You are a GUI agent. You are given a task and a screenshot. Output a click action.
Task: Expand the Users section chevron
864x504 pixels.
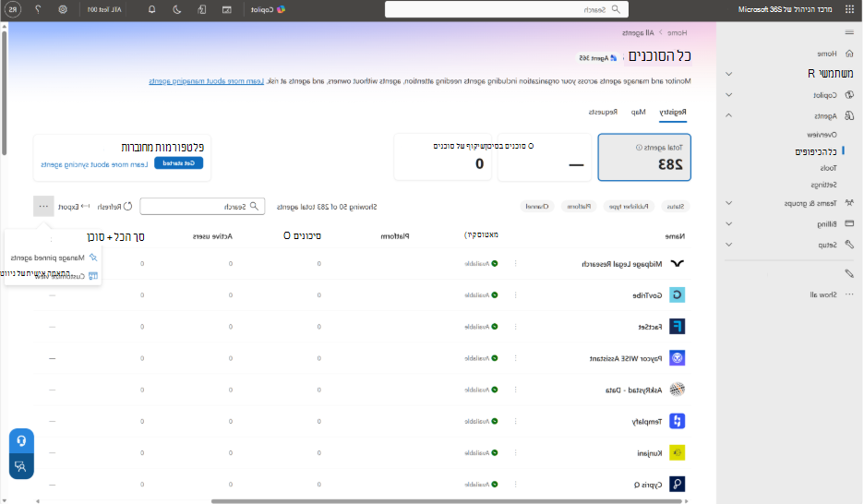click(x=728, y=74)
